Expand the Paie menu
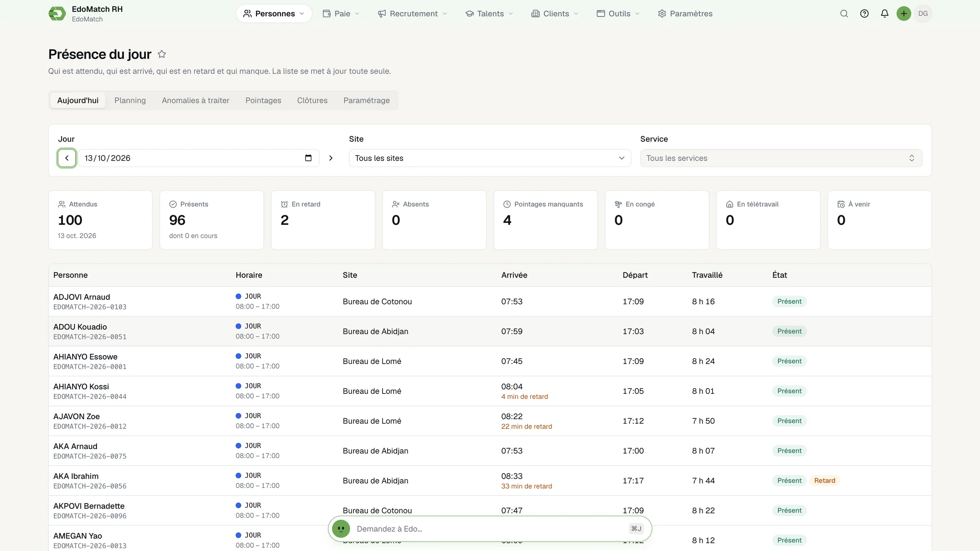This screenshot has width=980, height=551. pyautogui.click(x=341, y=13)
